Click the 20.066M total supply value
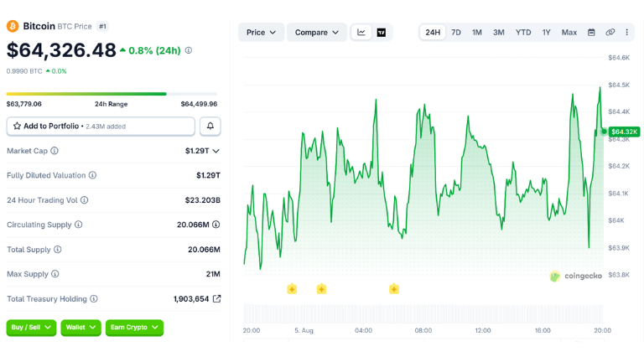The image size is (644, 362). point(204,250)
